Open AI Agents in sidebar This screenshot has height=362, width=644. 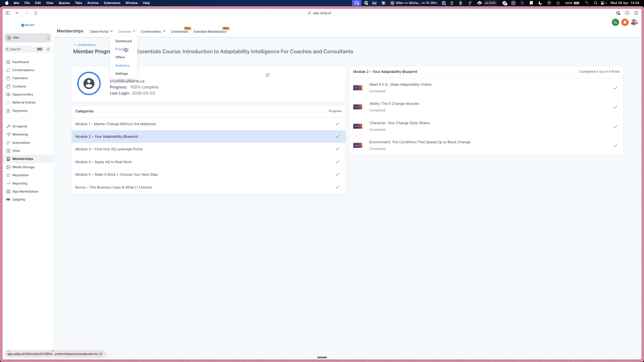pyautogui.click(x=20, y=126)
